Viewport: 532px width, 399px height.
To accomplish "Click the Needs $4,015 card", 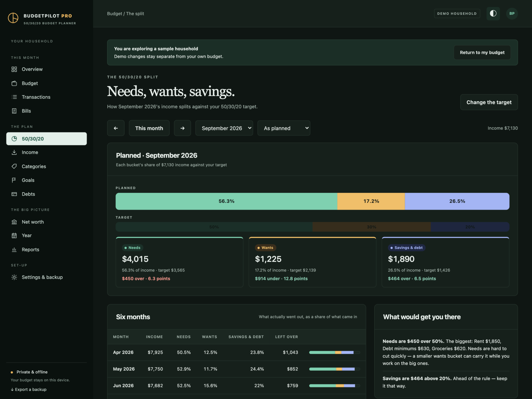I will click(180, 262).
